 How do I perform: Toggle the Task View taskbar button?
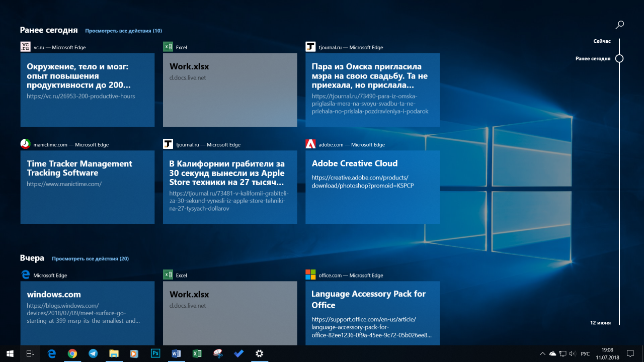click(30, 353)
